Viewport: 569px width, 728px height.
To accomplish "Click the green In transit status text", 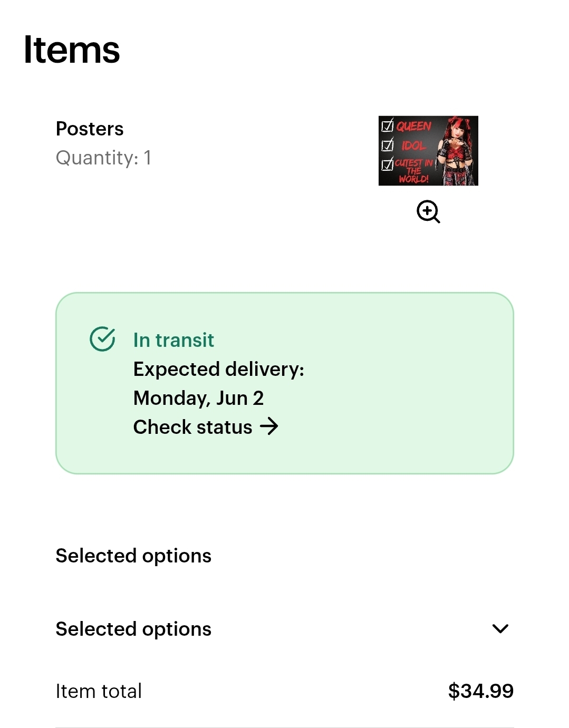I will [x=173, y=340].
